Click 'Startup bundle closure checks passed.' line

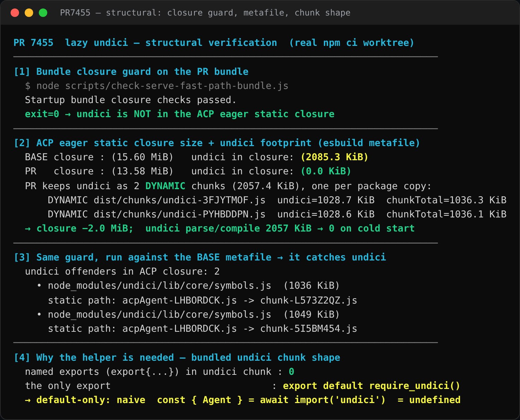[131, 100]
